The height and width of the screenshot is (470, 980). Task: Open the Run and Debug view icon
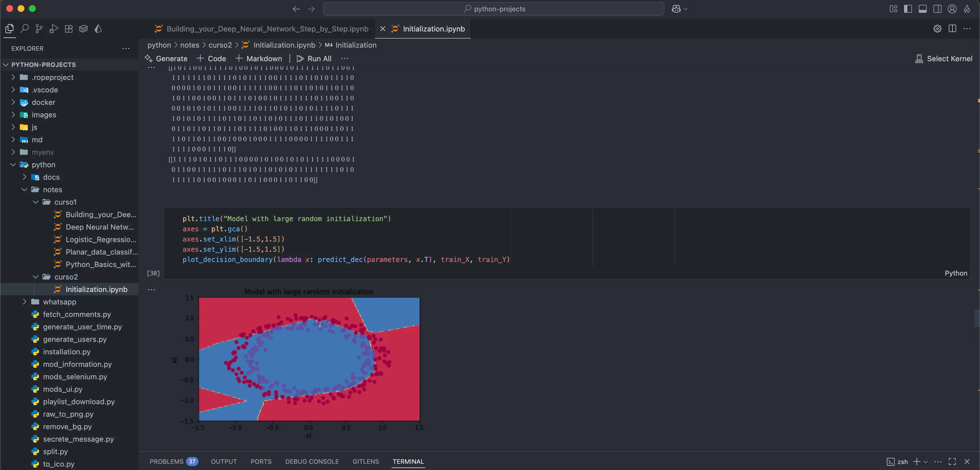point(54,29)
